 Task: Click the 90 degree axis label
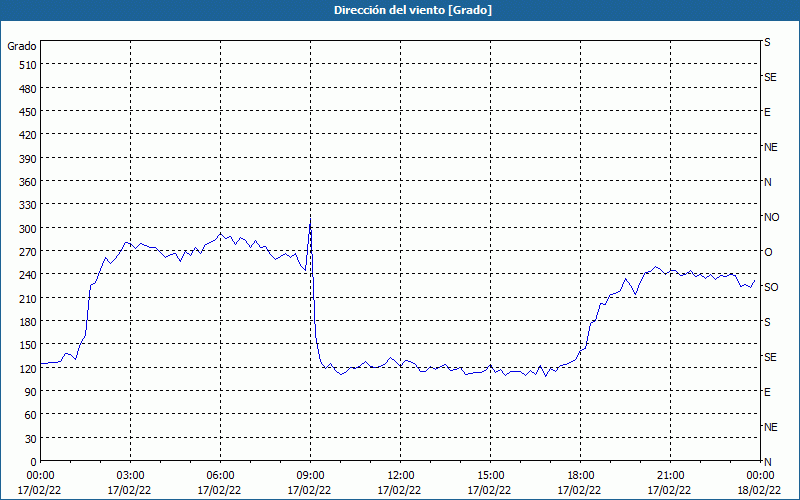[31, 392]
